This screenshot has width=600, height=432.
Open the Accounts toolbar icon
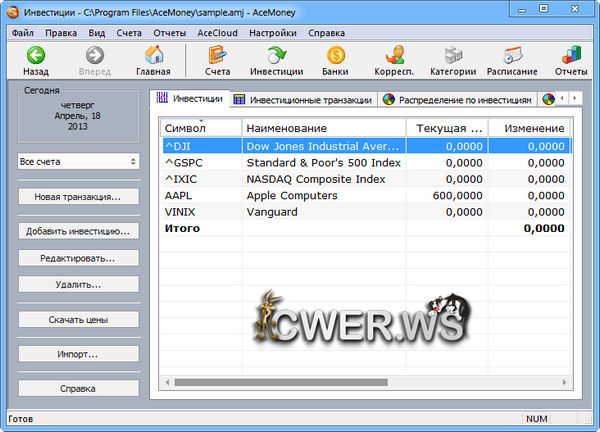pos(217,55)
